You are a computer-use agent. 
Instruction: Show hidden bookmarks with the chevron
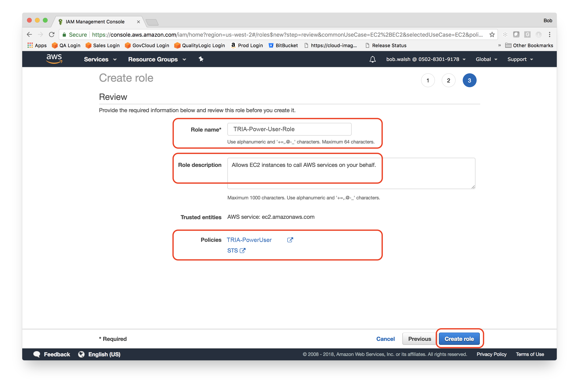[499, 45]
